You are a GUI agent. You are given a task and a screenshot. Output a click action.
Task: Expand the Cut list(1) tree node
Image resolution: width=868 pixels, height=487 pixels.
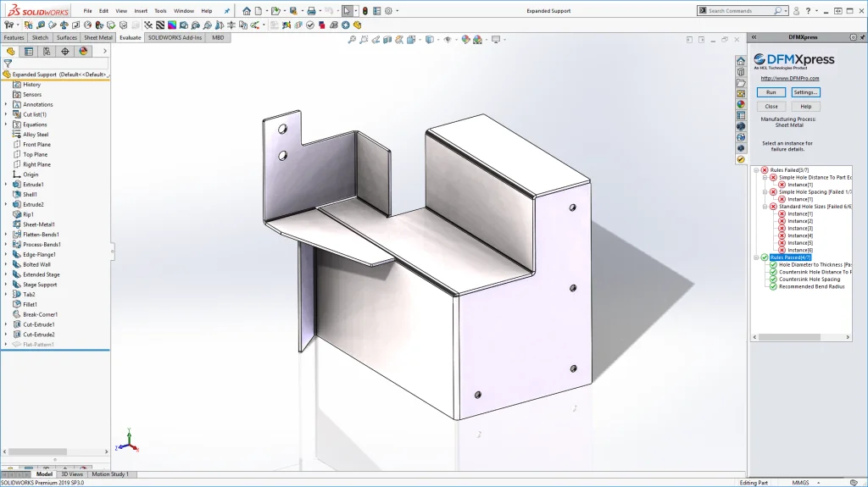coord(6,114)
